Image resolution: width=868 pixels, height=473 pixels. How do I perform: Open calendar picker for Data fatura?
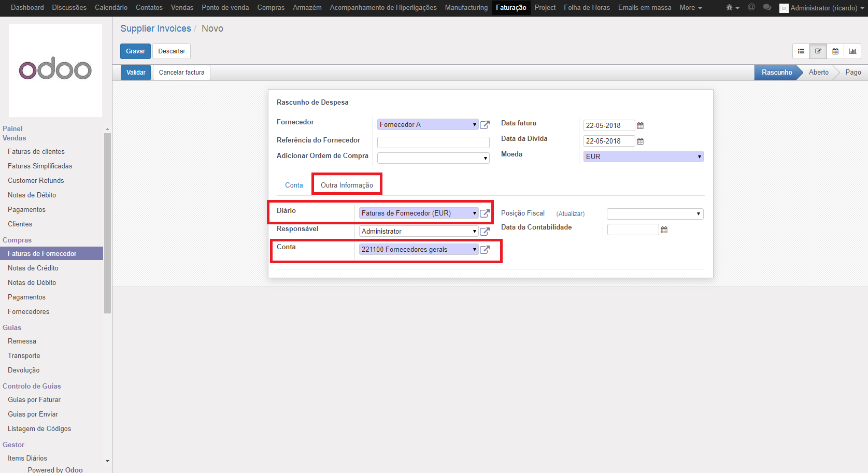point(641,126)
